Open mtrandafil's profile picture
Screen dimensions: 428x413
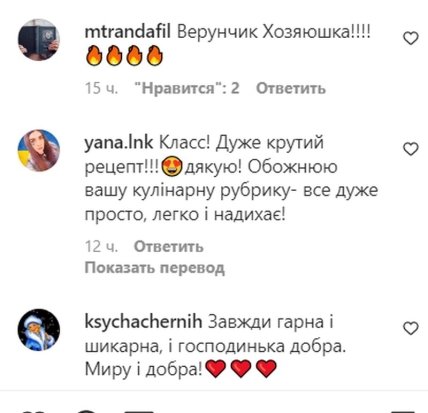tap(39, 40)
